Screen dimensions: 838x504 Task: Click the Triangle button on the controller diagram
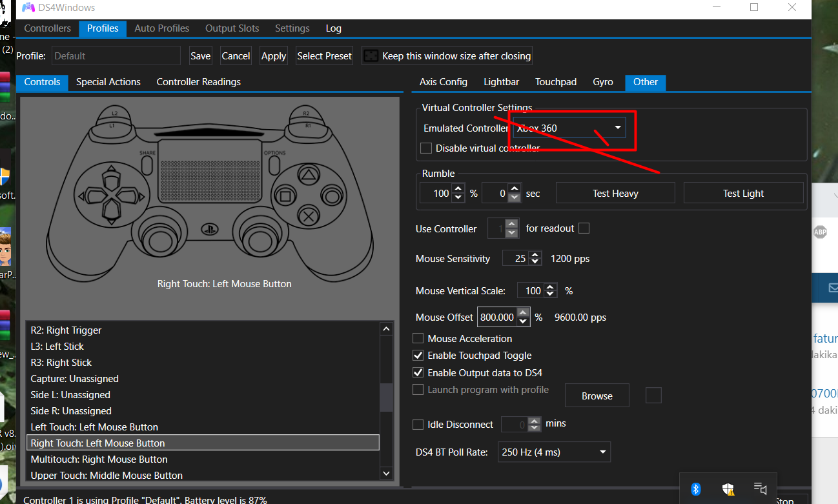tap(309, 174)
